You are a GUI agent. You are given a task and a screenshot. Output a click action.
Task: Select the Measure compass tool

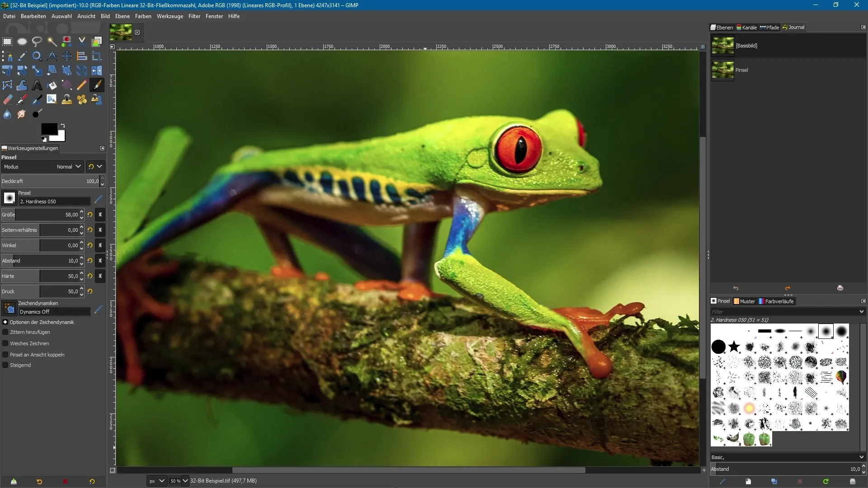pos(52,56)
